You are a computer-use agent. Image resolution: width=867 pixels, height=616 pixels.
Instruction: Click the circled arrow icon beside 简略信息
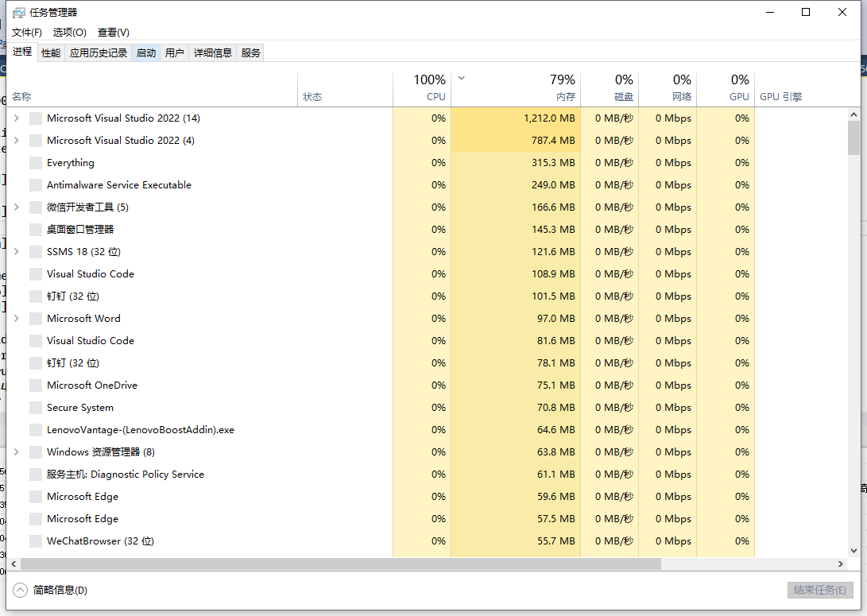coord(20,590)
